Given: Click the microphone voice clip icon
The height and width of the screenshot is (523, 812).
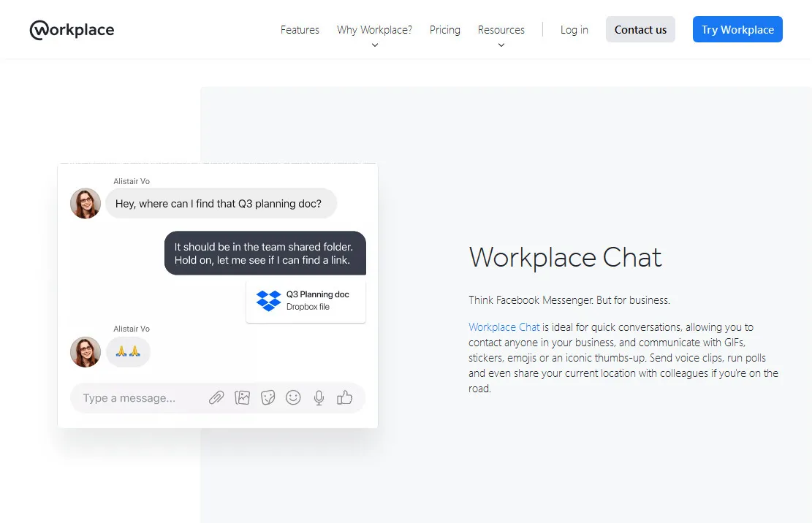Looking at the screenshot, I should pyautogui.click(x=319, y=398).
